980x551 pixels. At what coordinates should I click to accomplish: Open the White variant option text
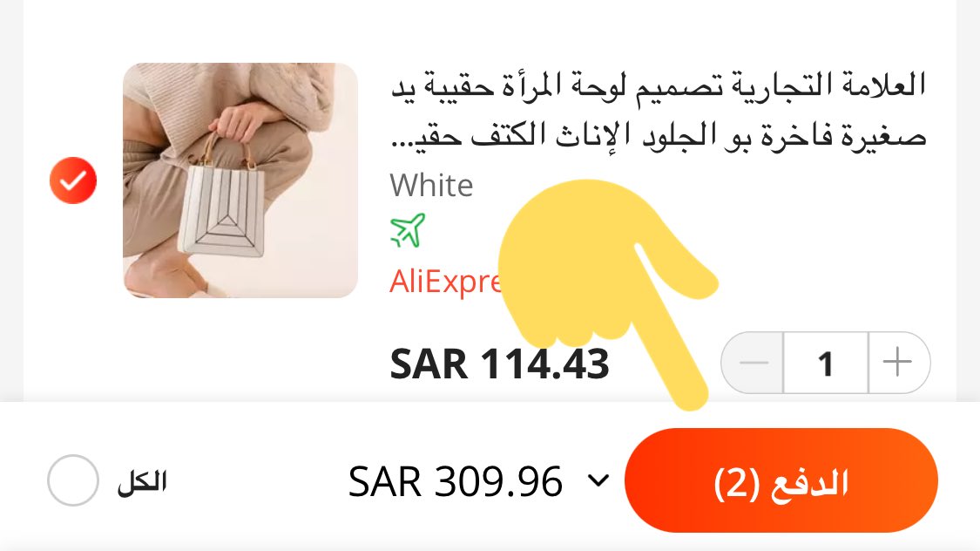[x=431, y=186]
